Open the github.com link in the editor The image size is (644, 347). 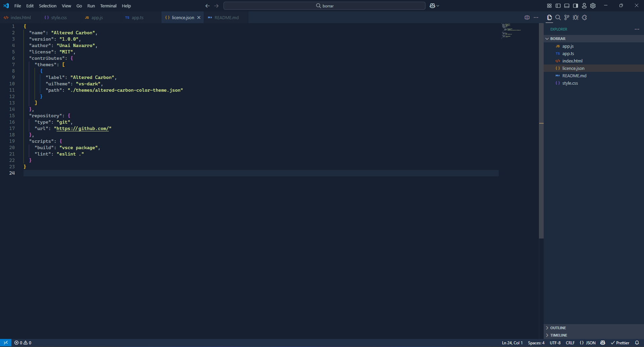83,128
